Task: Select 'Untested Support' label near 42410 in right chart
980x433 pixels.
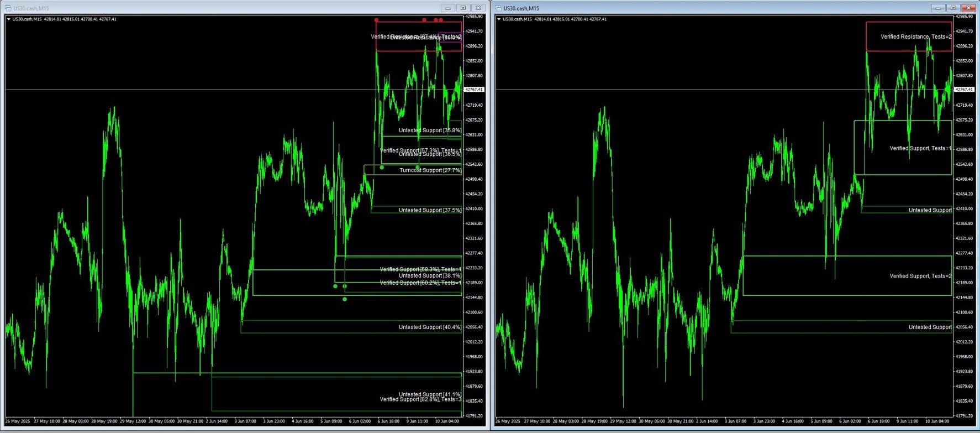Action: pos(930,210)
